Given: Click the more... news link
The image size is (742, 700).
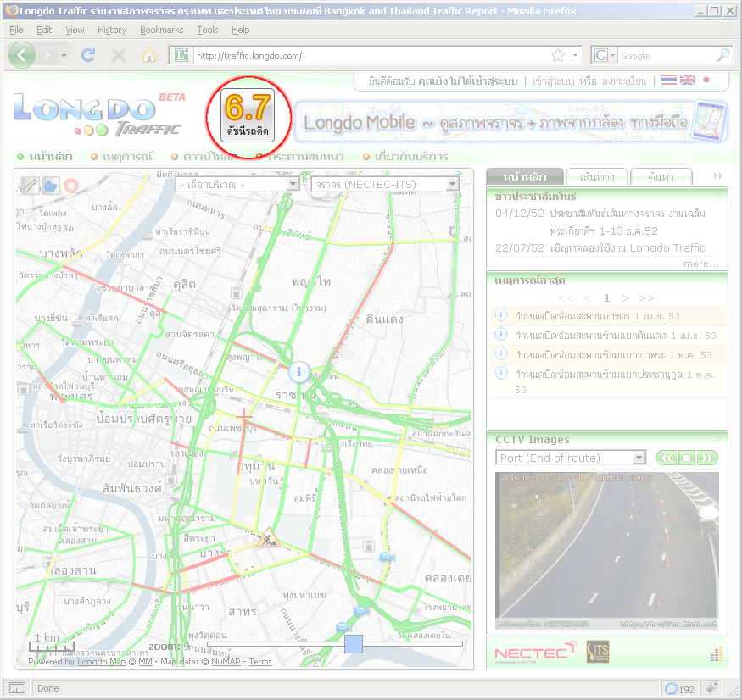Looking at the screenshot, I should pos(700,264).
